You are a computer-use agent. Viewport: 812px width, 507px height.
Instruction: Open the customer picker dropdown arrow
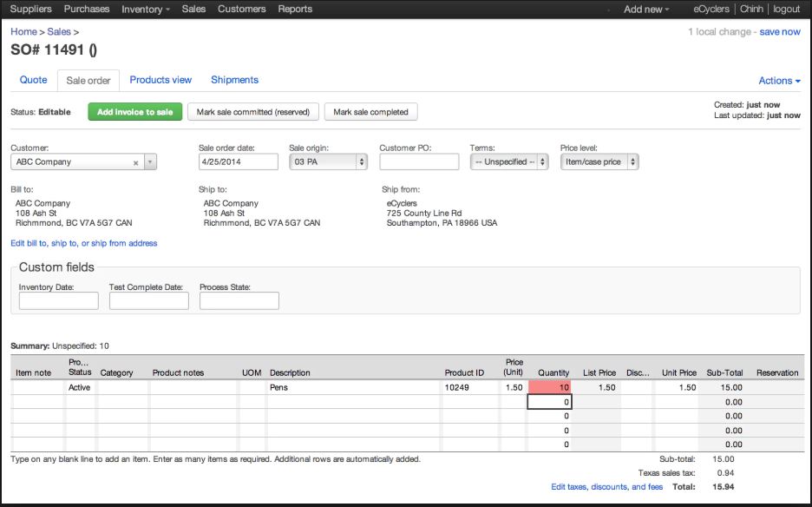coord(149,161)
